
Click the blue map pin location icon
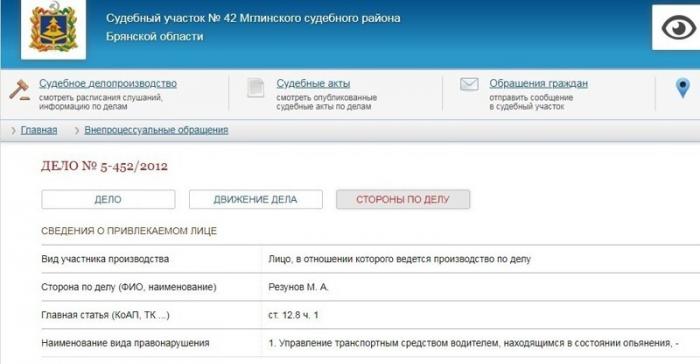tap(683, 88)
